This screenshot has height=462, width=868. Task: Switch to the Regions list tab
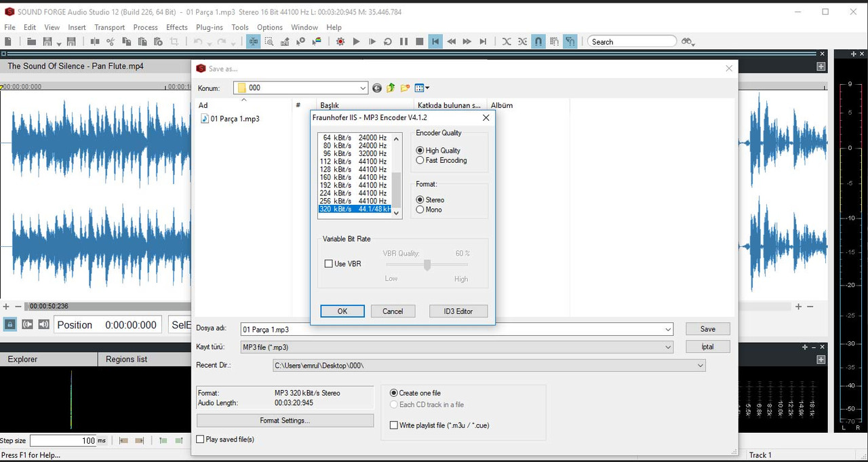127,360
